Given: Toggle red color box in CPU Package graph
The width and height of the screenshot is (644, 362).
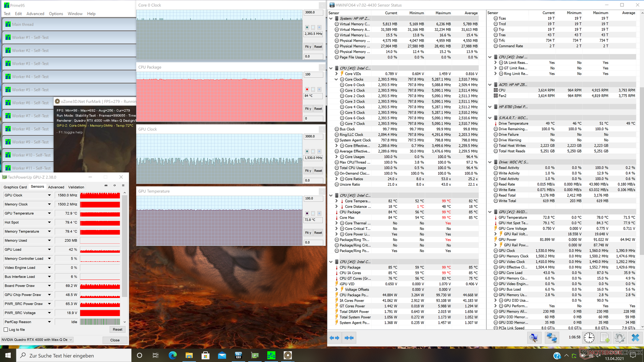Looking at the screenshot, I should (x=307, y=89).
